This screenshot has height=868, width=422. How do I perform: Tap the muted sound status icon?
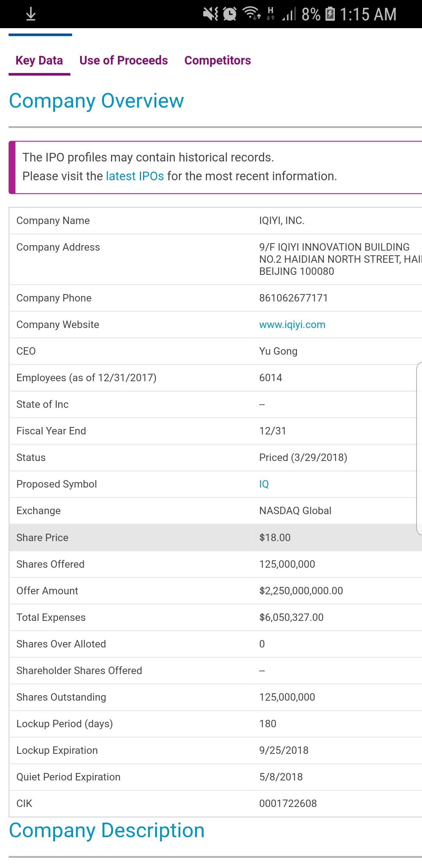pos(211,14)
